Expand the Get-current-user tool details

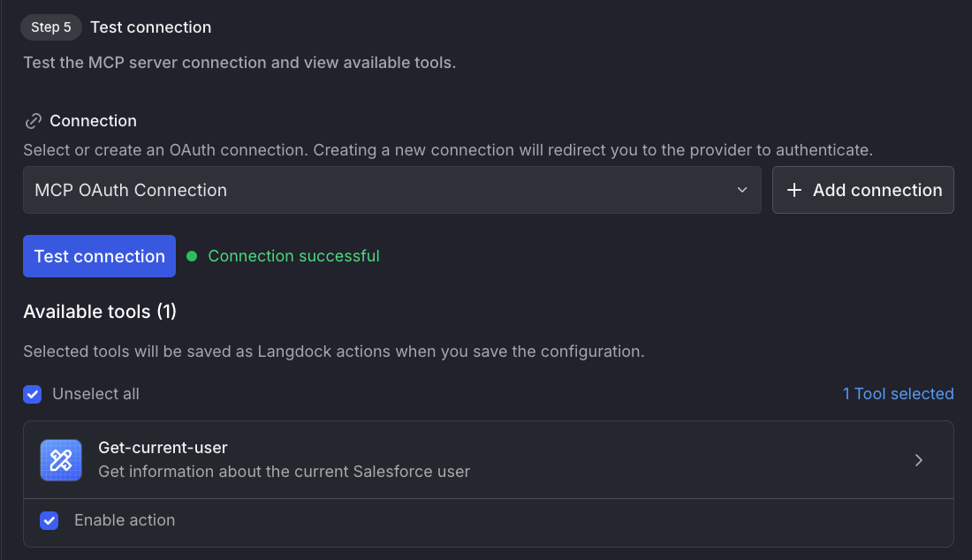tap(918, 459)
